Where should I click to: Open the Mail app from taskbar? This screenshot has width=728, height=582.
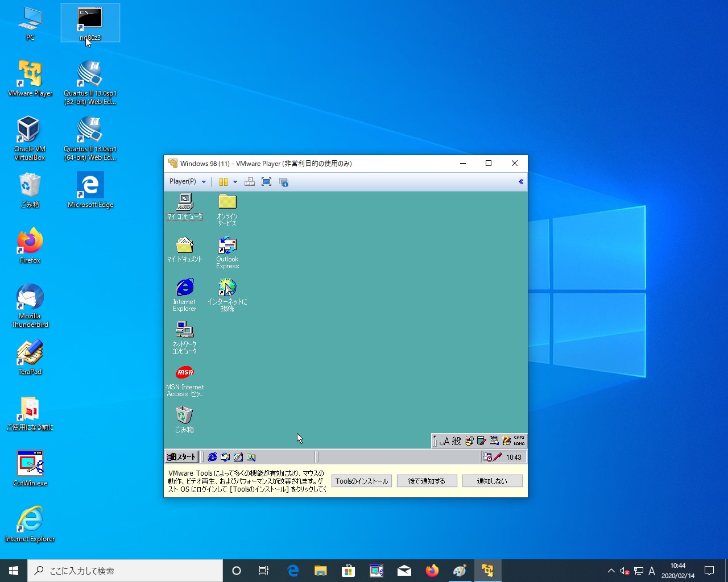404,571
